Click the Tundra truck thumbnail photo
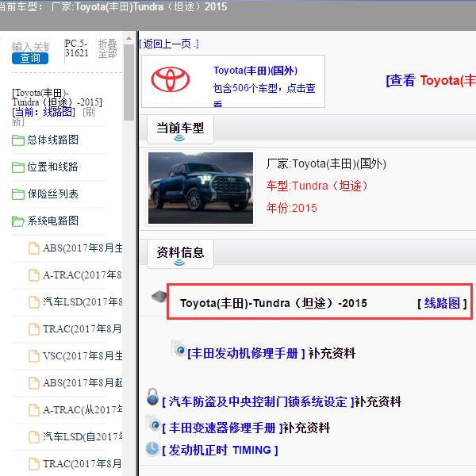The width and height of the screenshot is (476, 476). click(x=201, y=188)
